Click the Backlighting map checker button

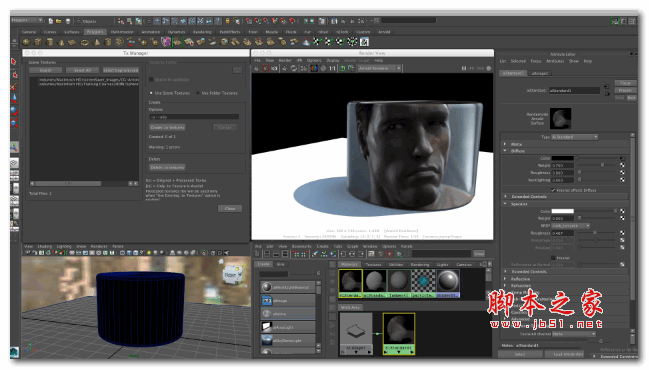click(622, 180)
